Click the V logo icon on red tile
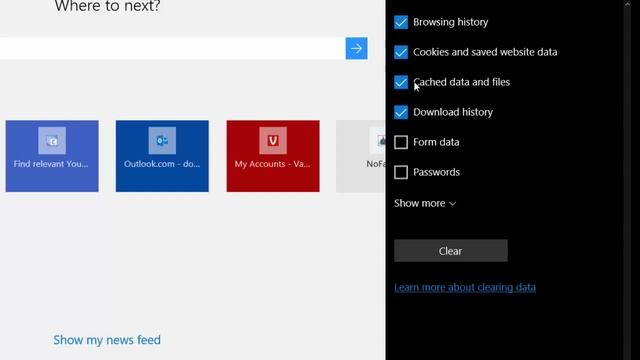This screenshot has height=360, width=640. pos(273,140)
